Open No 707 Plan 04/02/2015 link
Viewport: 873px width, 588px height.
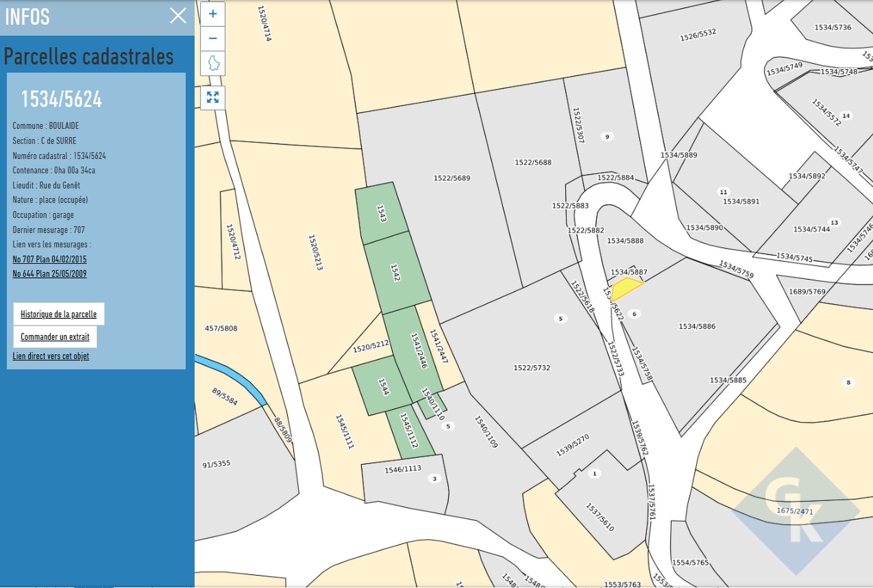[x=49, y=259]
